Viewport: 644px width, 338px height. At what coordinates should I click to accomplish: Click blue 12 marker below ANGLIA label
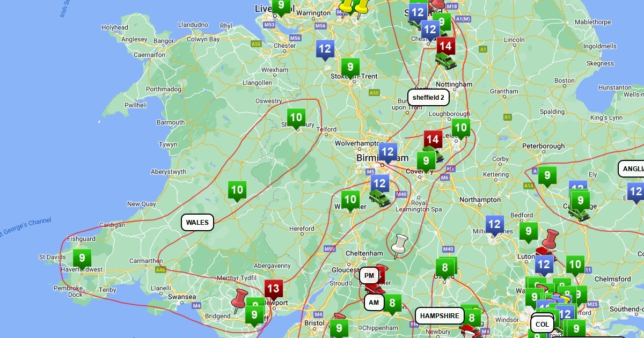(635, 192)
